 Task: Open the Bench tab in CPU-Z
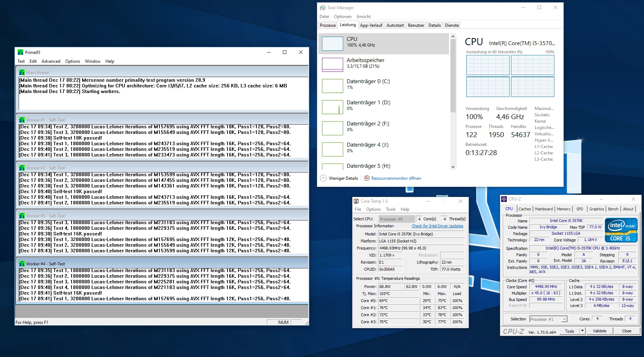(613, 209)
